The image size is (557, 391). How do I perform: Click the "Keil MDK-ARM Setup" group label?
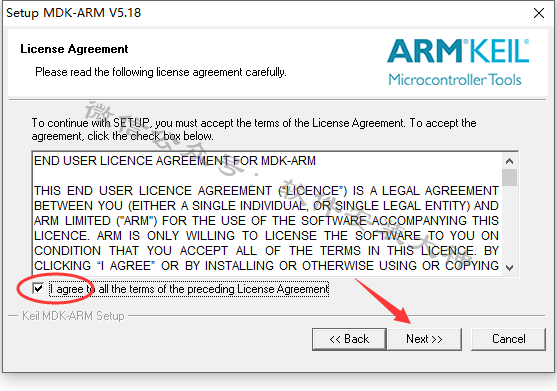click(73, 316)
